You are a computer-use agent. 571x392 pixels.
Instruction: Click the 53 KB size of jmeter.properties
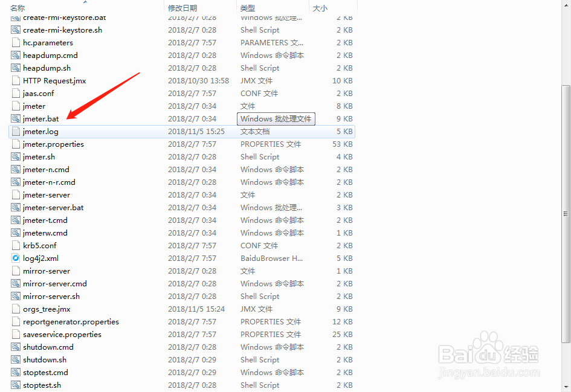click(343, 144)
